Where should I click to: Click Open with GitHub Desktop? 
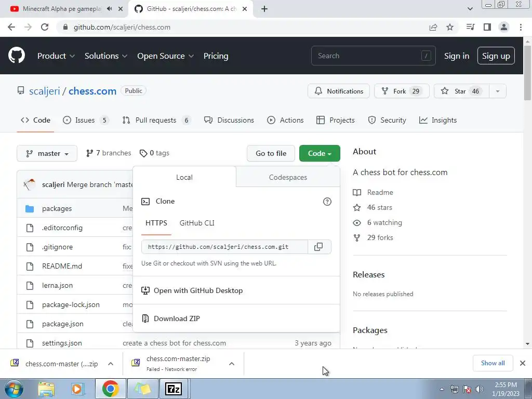tap(192, 290)
